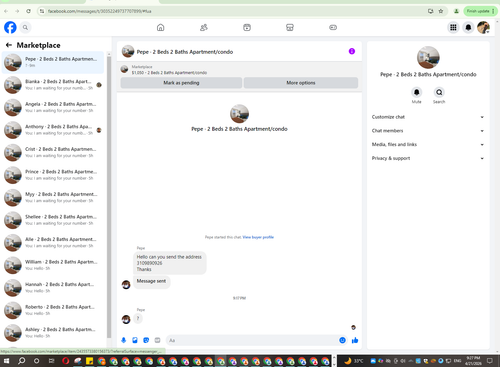The image size is (500, 367).
Task: Open the Gaming icon in top navigation
Action: 333,27
